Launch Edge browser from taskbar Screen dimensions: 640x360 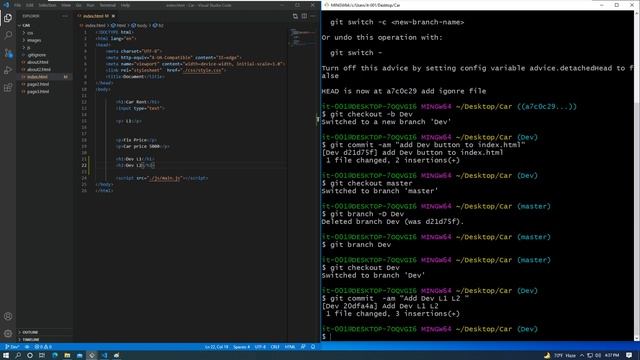point(55,356)
